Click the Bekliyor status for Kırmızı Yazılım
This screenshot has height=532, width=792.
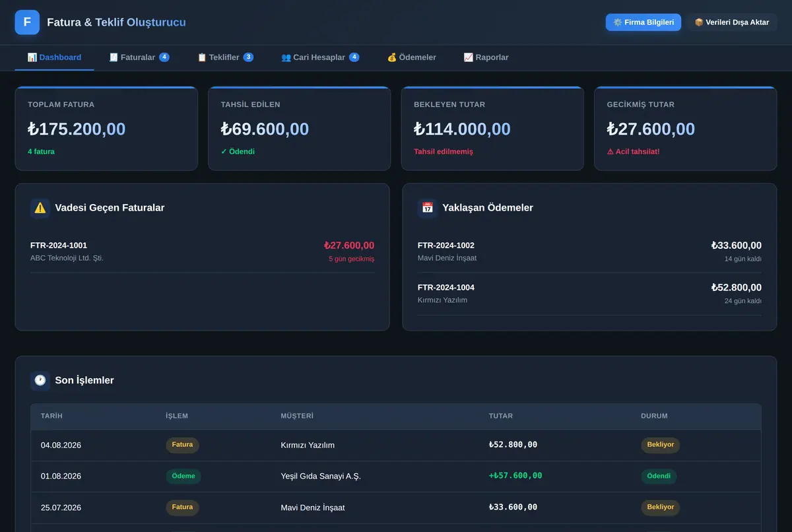[x=660, y=445]
